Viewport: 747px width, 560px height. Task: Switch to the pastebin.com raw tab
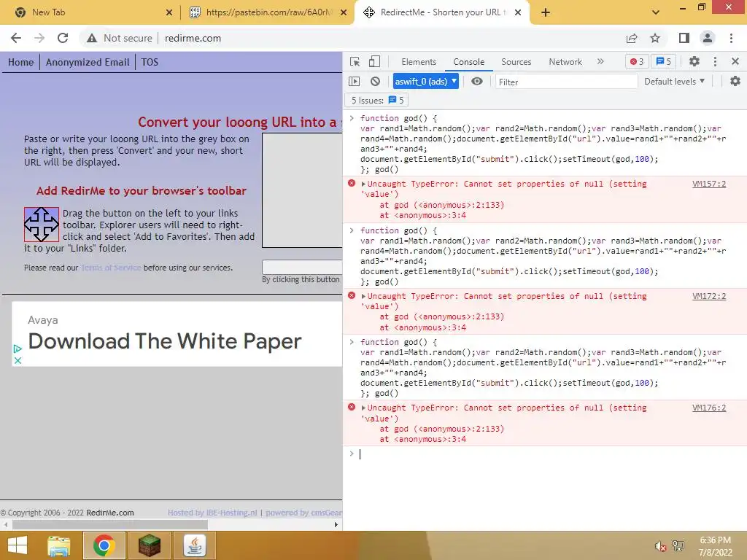tap(267, 12)
